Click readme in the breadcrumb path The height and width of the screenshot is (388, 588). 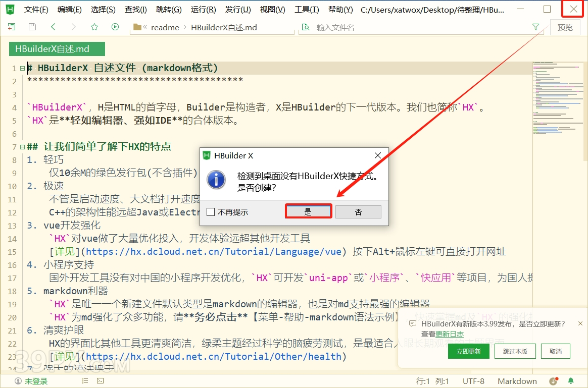[x=165, y=27]
